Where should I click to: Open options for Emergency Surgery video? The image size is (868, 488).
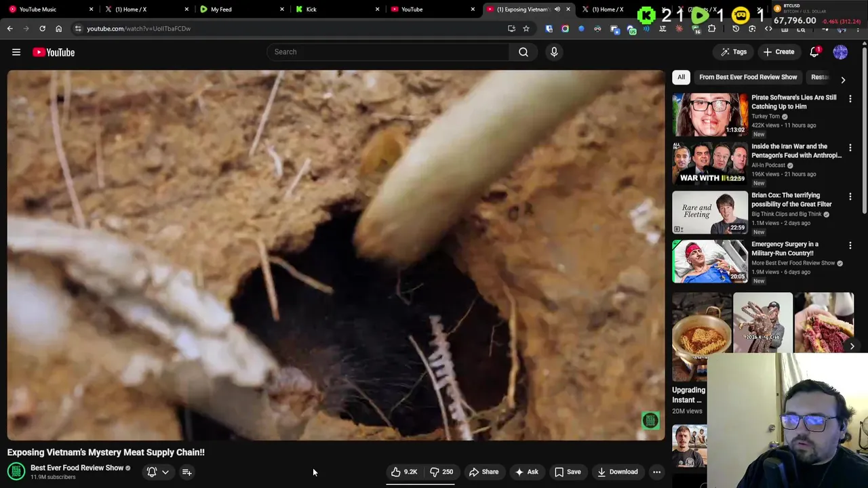point(850,245)
